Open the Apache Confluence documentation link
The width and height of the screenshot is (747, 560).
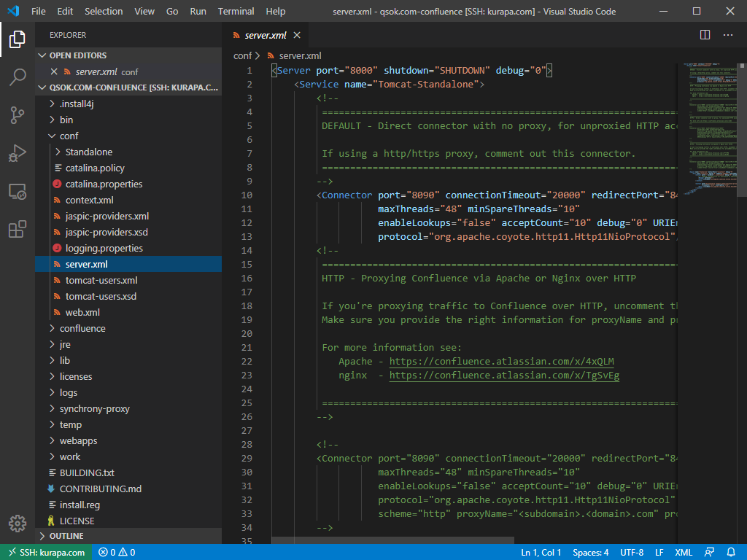coord(501,362)
